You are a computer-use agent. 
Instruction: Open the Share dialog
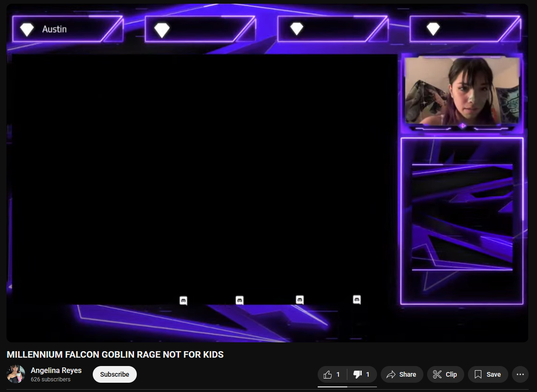(402, 374)
